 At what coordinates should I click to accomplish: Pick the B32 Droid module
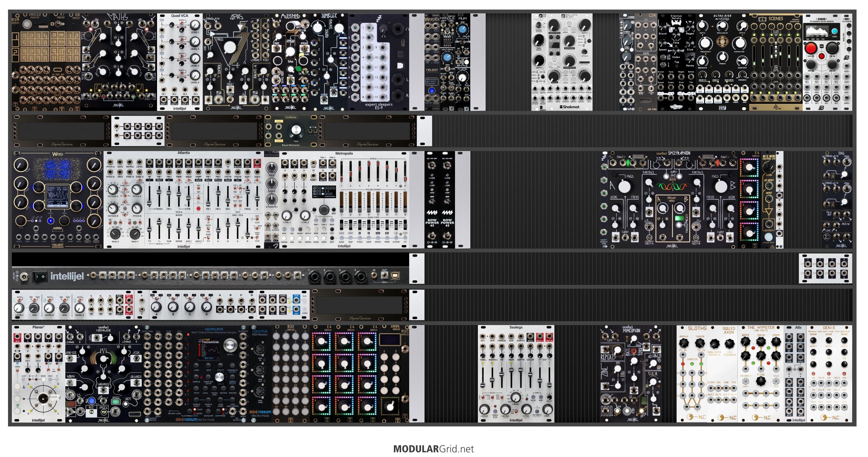tap(291, 374)
